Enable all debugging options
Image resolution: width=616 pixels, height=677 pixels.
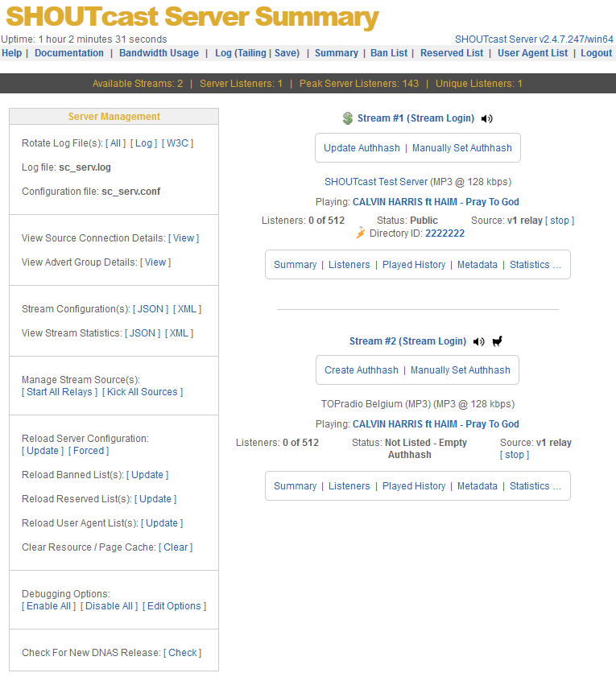[x=48, y=606]
